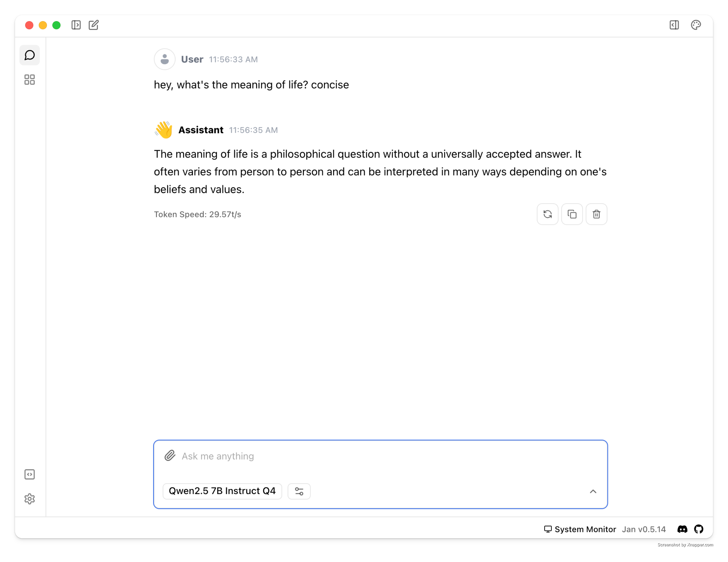Collapse the left sidebar panel
728x562 pixels.
(76, 25)
